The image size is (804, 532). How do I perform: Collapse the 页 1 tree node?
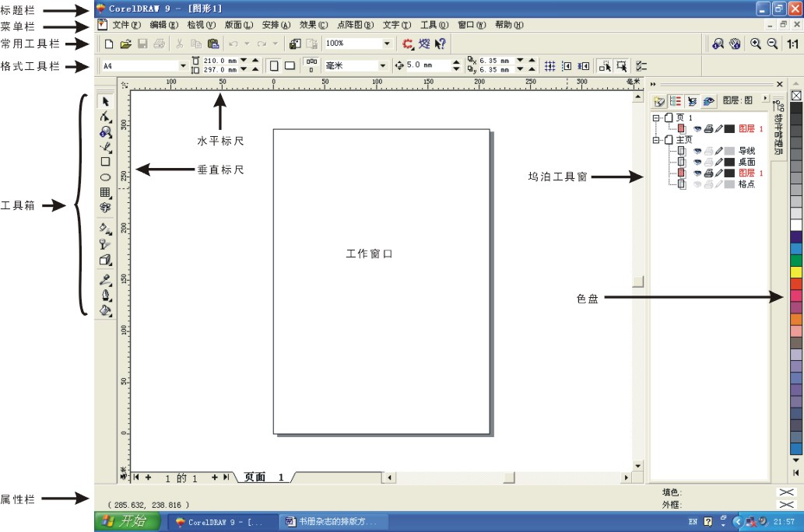pos(656,118)
